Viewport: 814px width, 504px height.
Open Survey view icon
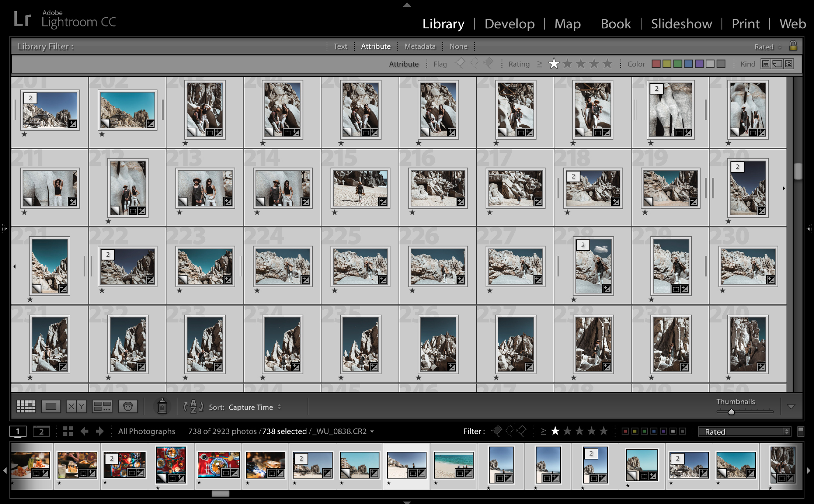pos(102,407)
